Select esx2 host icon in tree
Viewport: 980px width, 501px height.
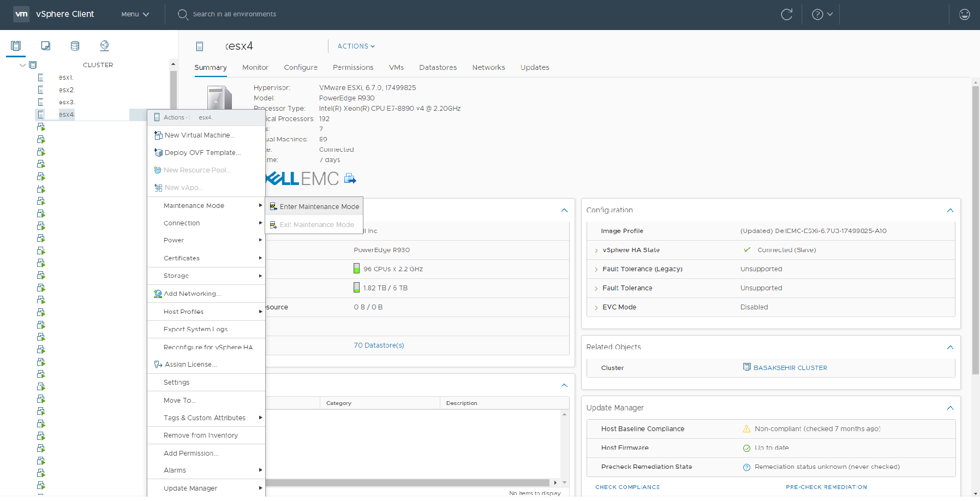[x=40, y=90]
